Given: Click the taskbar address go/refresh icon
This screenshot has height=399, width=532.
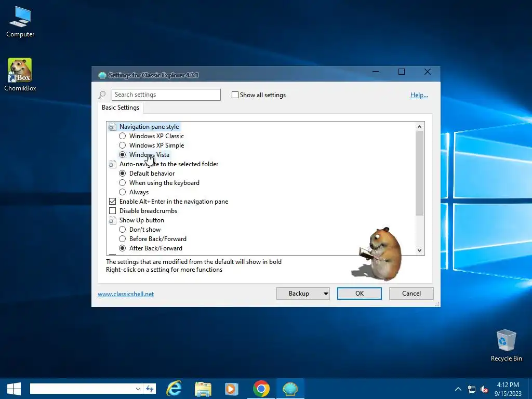Looking at the screenshot, I should (x=150, y=389).
